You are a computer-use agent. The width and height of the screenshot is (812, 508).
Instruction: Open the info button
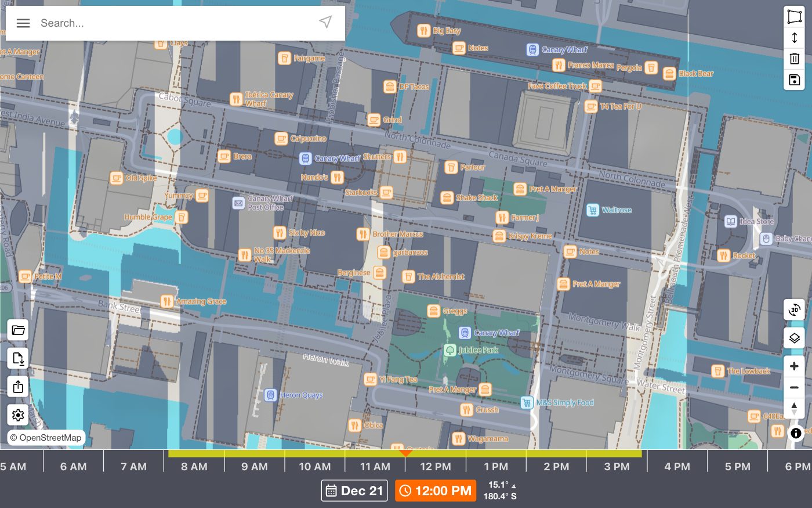tap(796, 433)
